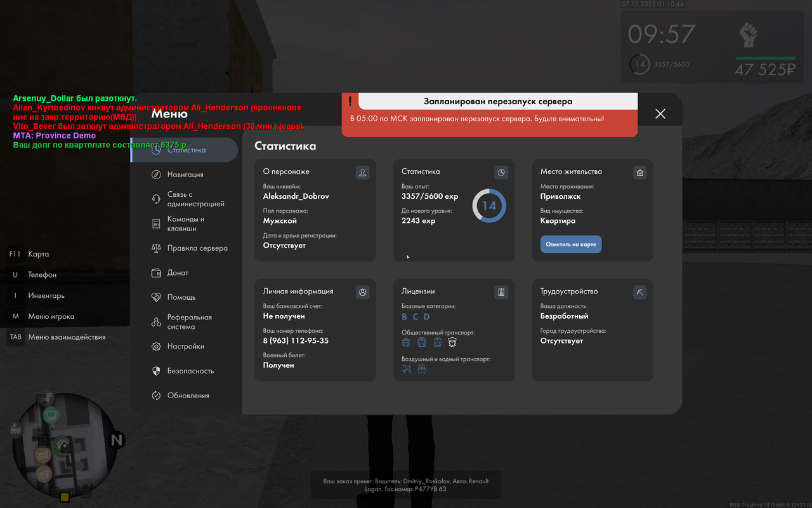Click the airplane license icon
The height and width of the screenshot is (508, 812).
coord(407,369)
